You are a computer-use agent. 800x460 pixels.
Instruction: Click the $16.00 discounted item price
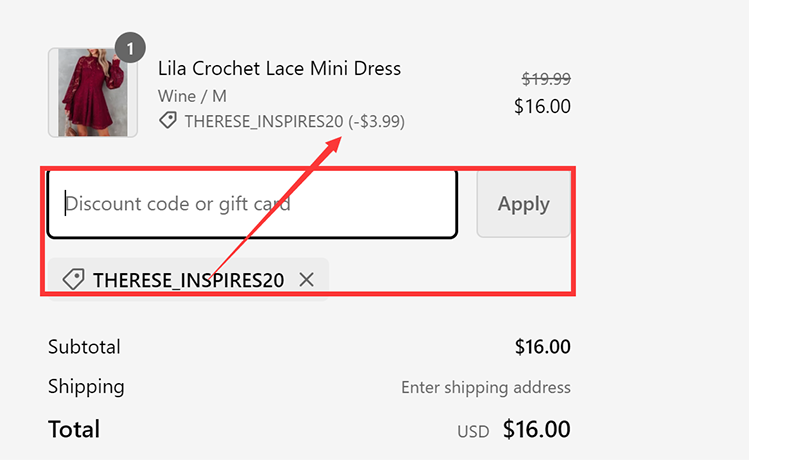pos(542,106)
